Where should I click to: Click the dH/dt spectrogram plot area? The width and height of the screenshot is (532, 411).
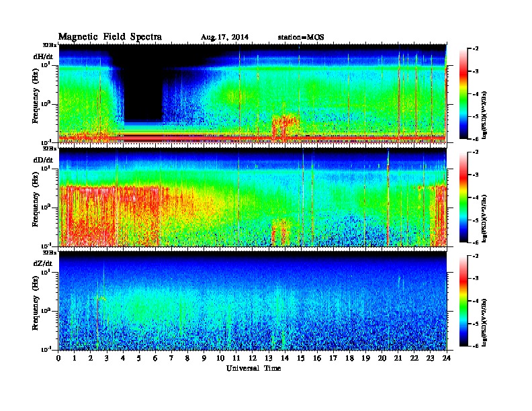click(253, 93)
